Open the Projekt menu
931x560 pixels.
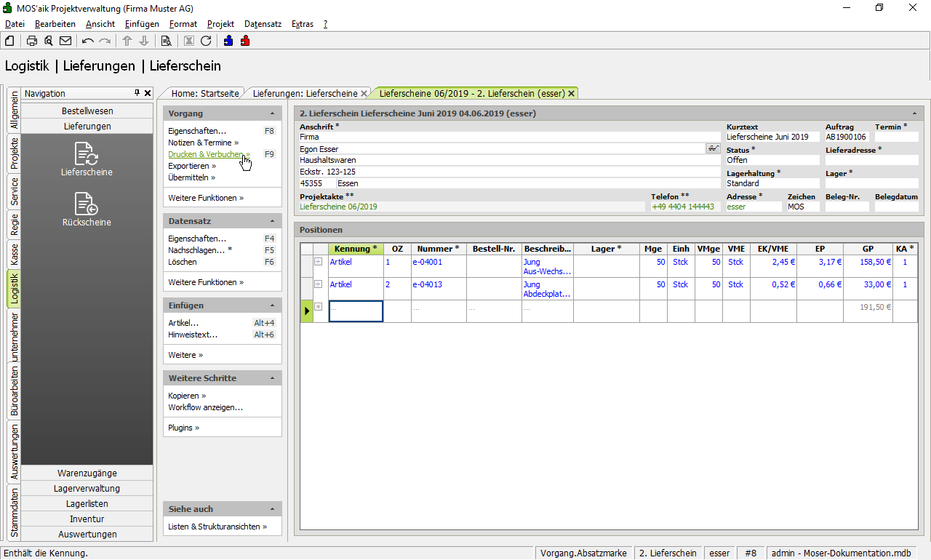click(220, 24)
